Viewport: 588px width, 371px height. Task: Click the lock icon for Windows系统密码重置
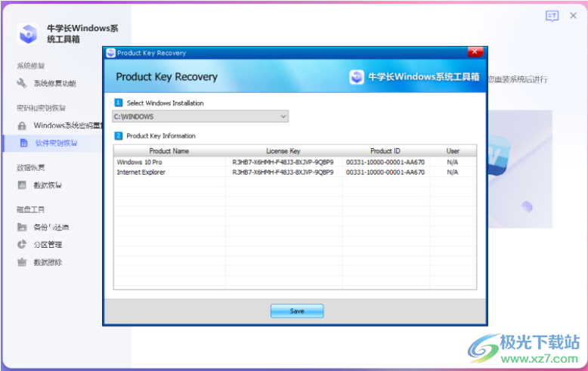[22, 125]
